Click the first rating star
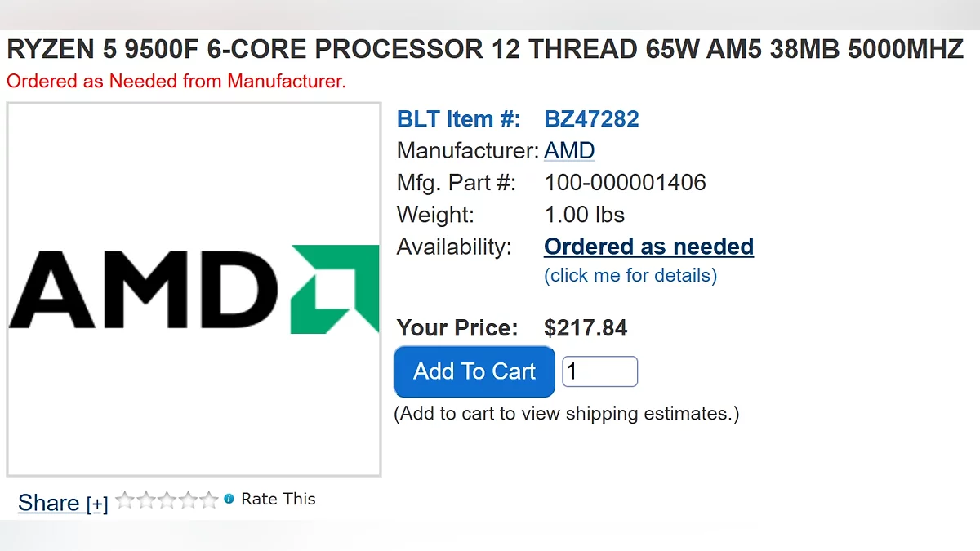 [125, 500]
